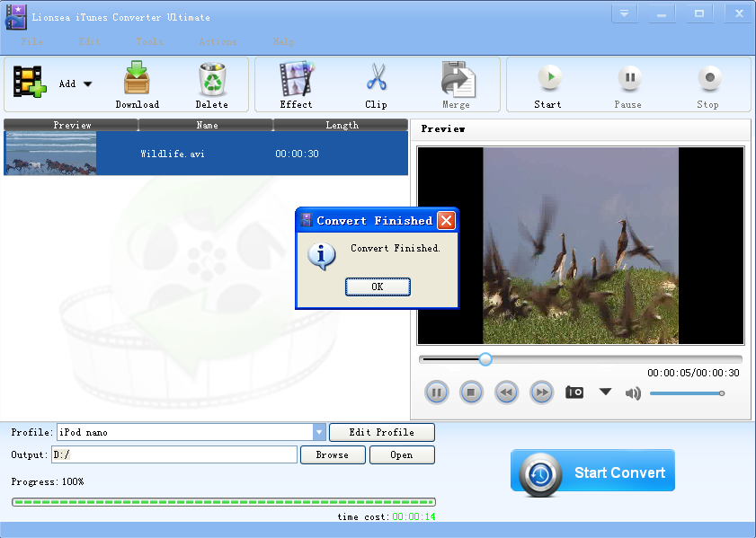756x538 pixels.
Task: Open the Actions menu
Action: [218, 42]
